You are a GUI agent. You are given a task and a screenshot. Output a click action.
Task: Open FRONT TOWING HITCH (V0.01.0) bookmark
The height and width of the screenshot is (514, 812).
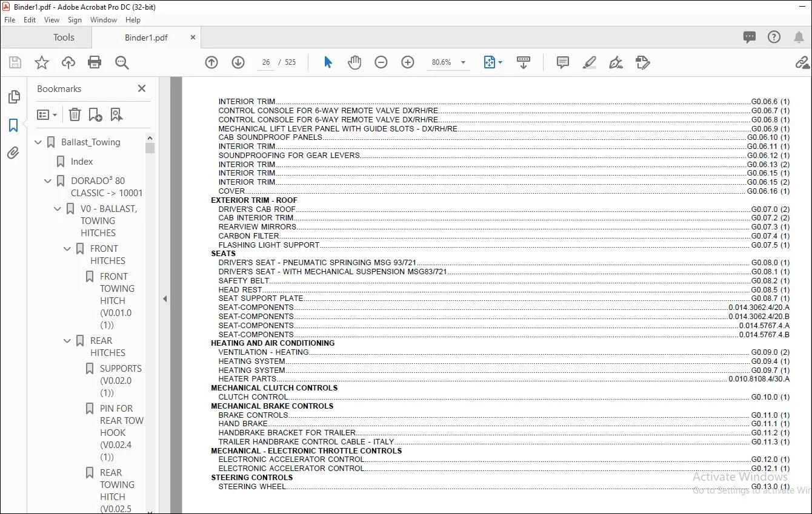pyautogui.click(x=116, y=301)
